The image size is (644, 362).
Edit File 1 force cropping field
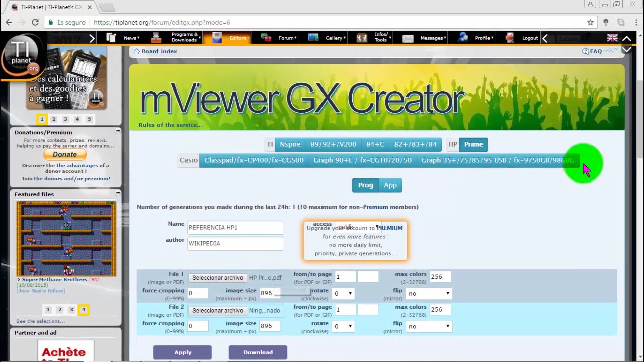[x=198, y=293]
